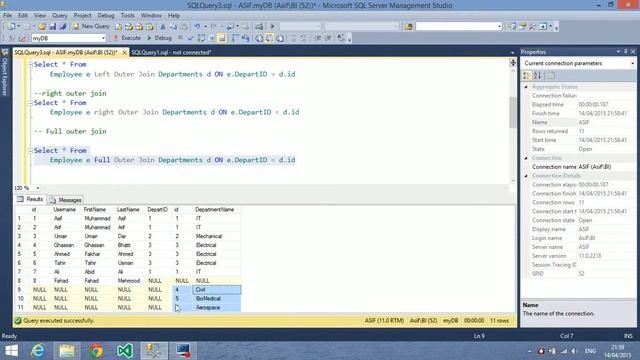Click the Paste icon in the toolbar

pyautogui.click(x=184, y=27)
